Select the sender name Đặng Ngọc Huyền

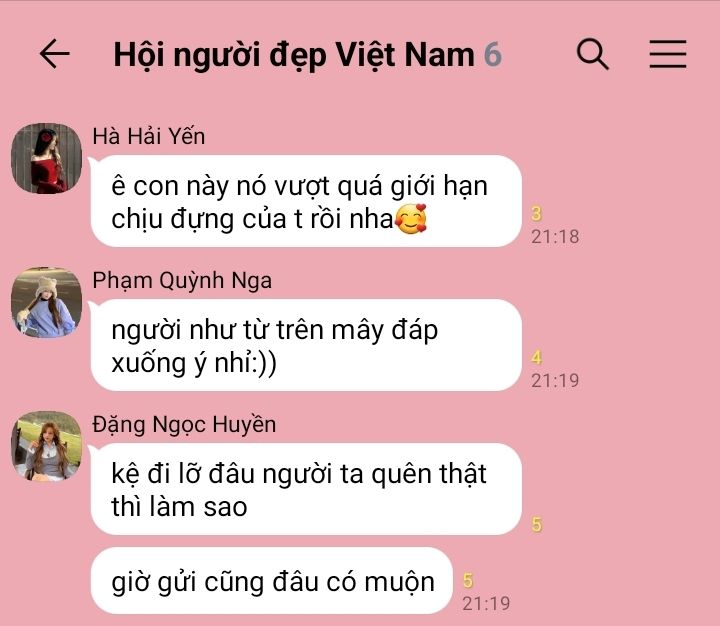184,424
